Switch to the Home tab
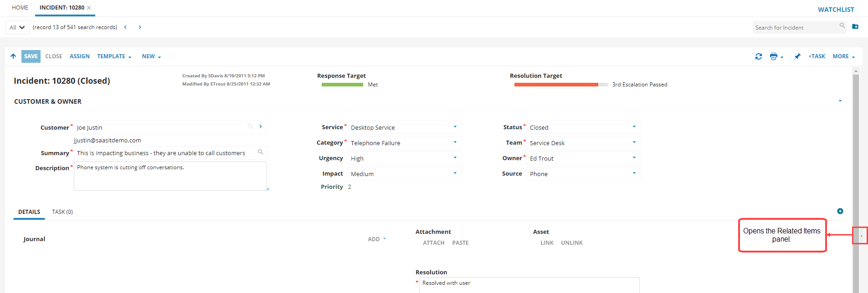The height and width of the screenshot is (293, 868). click(x=20, y=8)
